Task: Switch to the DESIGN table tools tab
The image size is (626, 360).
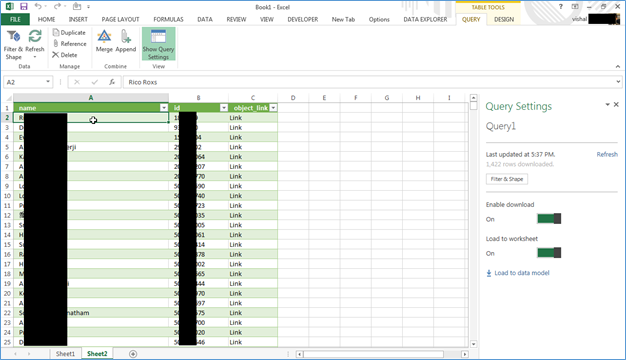Action: tap(504, 19)
